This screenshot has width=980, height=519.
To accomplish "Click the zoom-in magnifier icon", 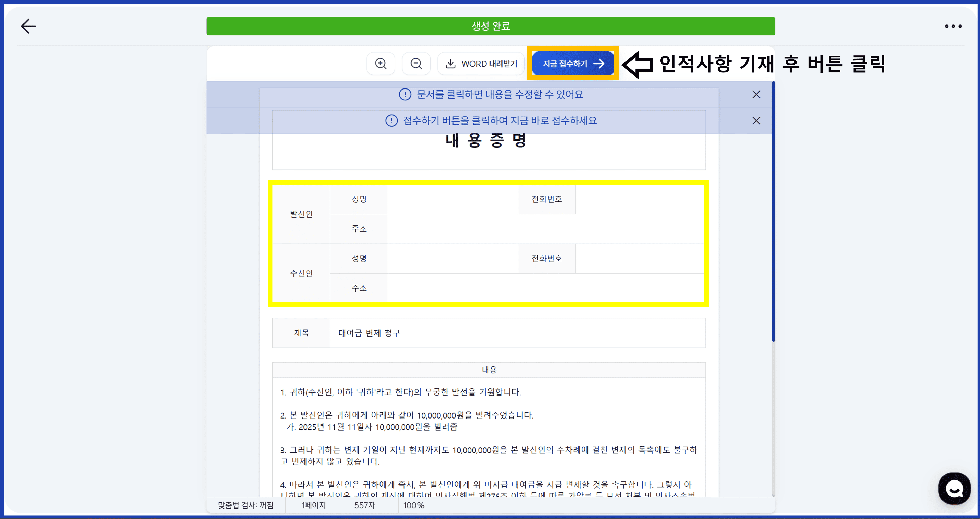I will point(381,64).
